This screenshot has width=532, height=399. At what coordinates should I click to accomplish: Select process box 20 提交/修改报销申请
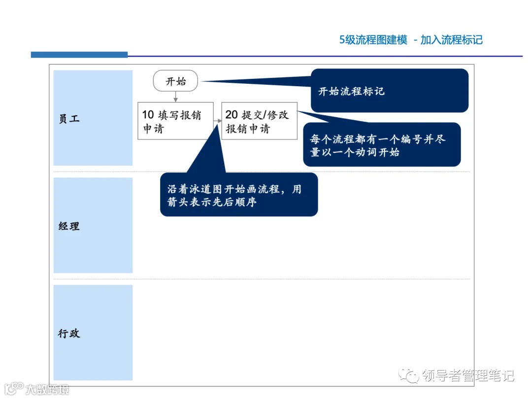point(260,121)
